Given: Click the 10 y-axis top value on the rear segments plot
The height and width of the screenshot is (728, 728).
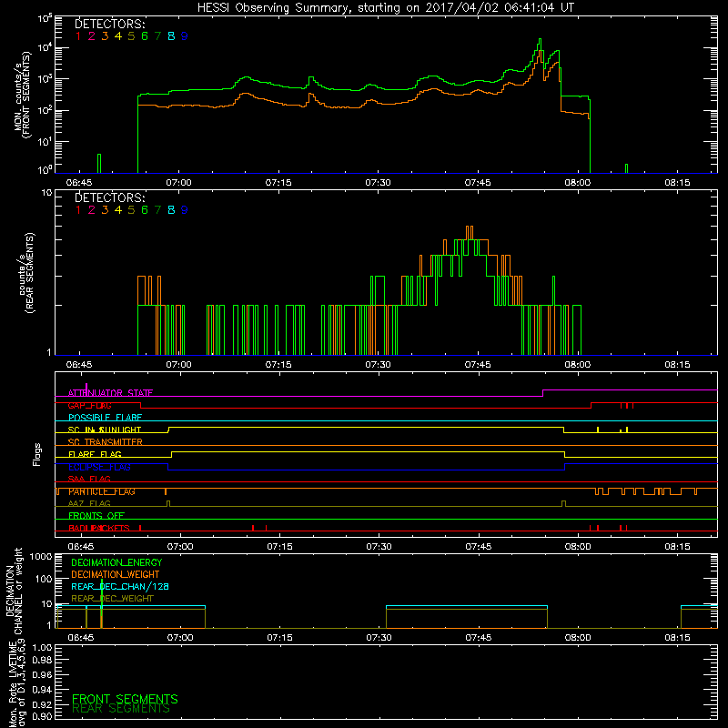Looking at the screenshot, I should tap(47, 192).
